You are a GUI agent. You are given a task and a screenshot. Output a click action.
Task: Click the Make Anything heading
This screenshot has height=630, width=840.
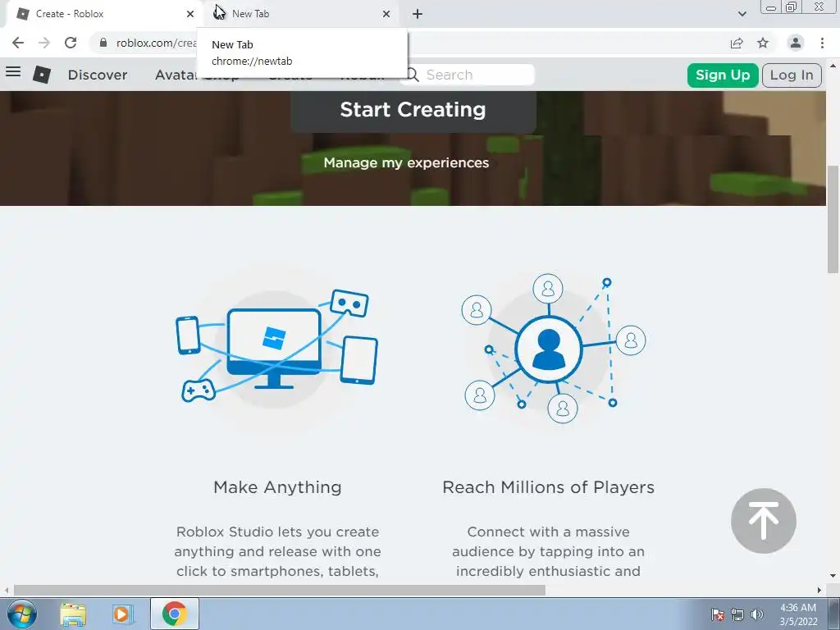click(x=277, y=487)
